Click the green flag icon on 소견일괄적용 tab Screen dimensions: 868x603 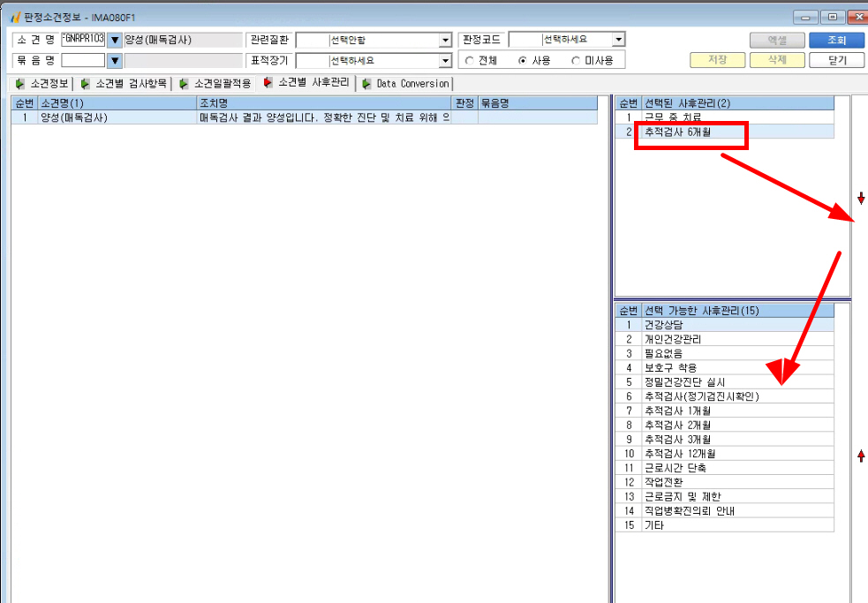[x=184, y=84]
